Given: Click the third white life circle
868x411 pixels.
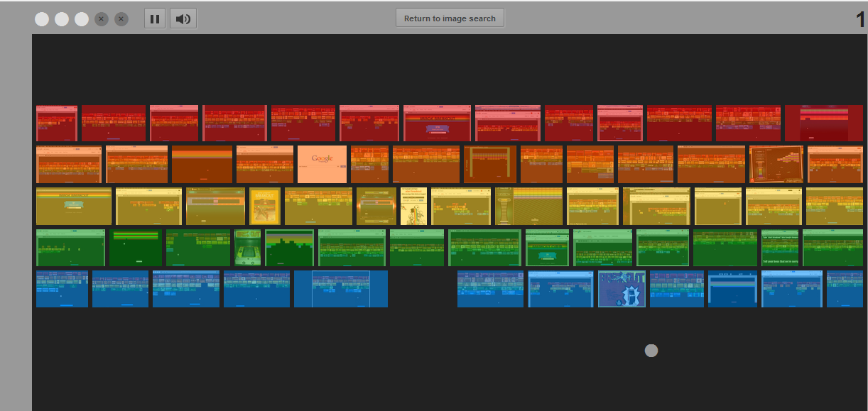Looking at the screenshot, I should [x=82, y=19].
